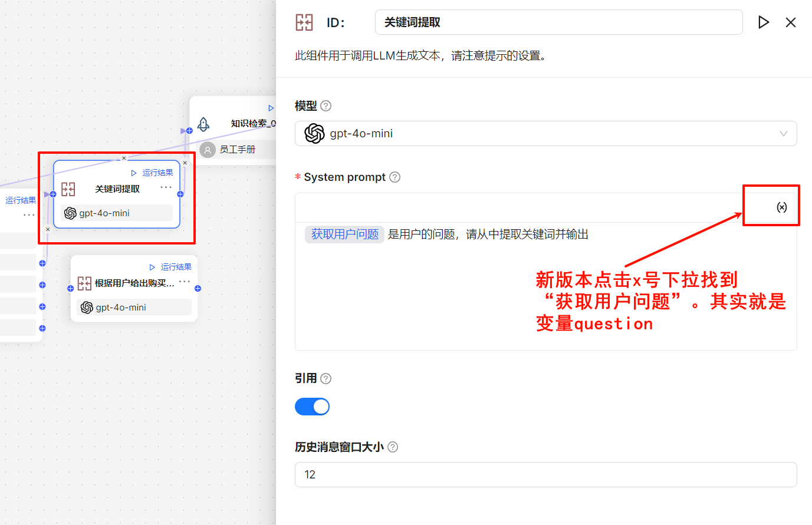The width and height of the screenshot is (812, 525).
Task: Click the run triangle on 知识检索_0 node
Action: tap(271, 108)
